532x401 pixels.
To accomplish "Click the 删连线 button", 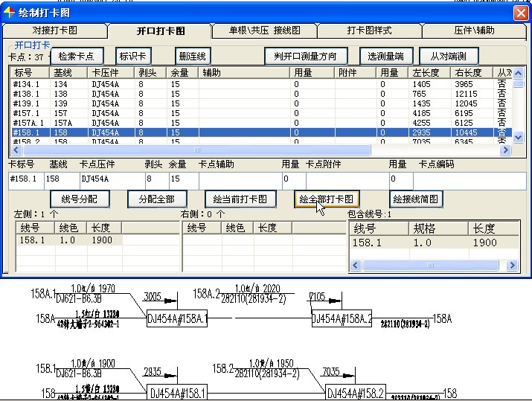I will pos(193,57).
